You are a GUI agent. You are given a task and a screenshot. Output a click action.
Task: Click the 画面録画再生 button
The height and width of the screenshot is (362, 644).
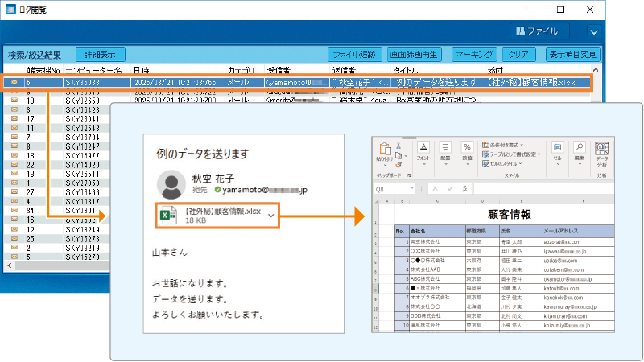pyautogui.click(x=414, y=55)
